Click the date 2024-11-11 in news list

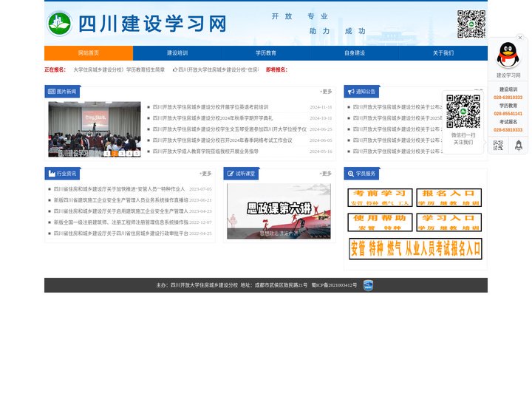(321, 107)
